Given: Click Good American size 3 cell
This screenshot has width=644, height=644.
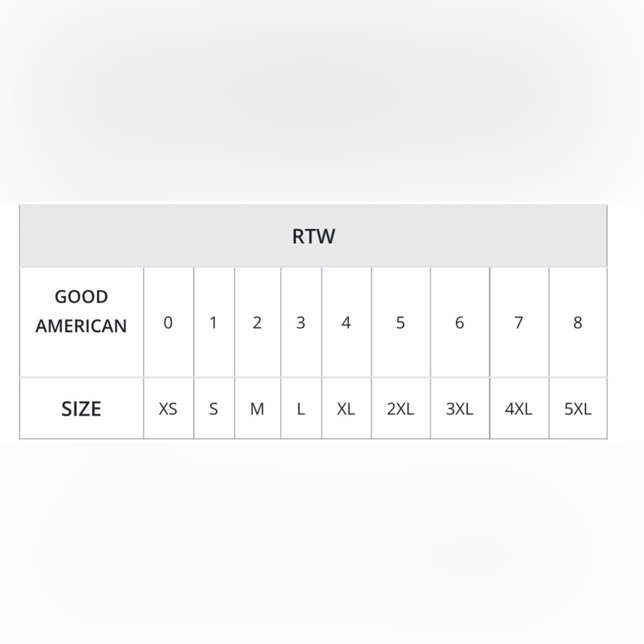Looking at the screenshot, I should point(301,323).
